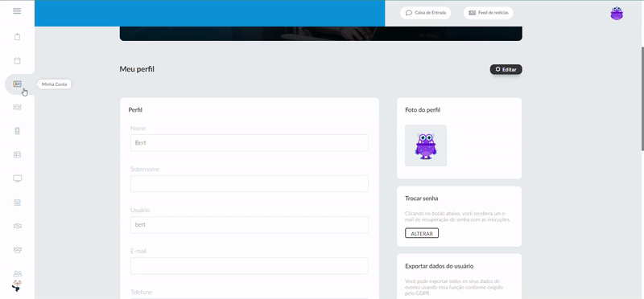Click the Perfil card title
Image resolution: width=644 pixels, height=299 pixels.
click(x=135, y=110)
